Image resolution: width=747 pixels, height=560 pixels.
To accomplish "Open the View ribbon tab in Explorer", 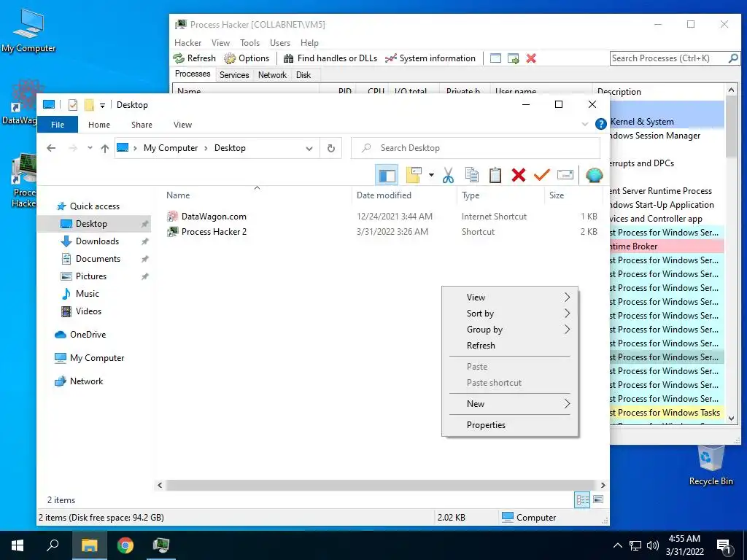I will (x=182, y=125).
